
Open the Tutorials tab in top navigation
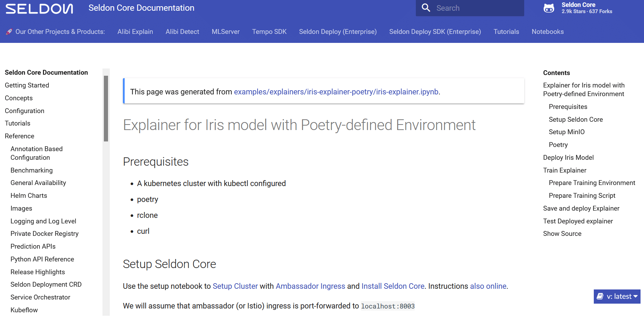(x=506, y=32)
